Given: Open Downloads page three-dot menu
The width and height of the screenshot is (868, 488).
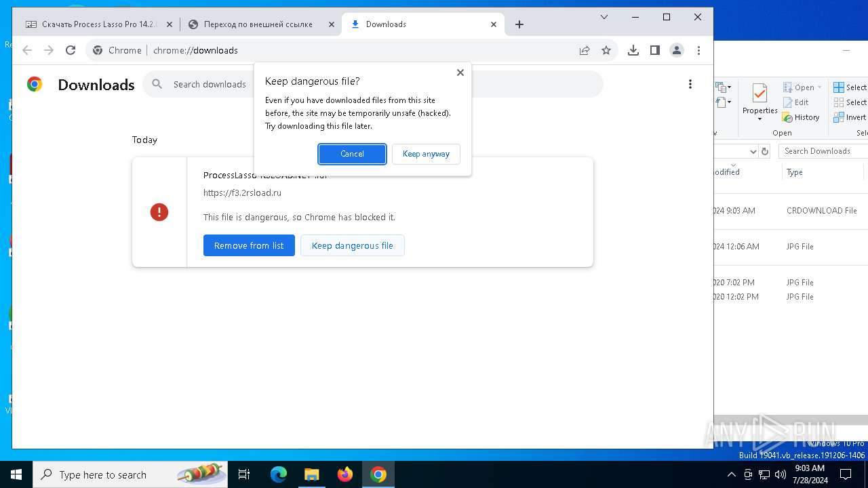Looking at the screenshot, I should pos(690,84).
